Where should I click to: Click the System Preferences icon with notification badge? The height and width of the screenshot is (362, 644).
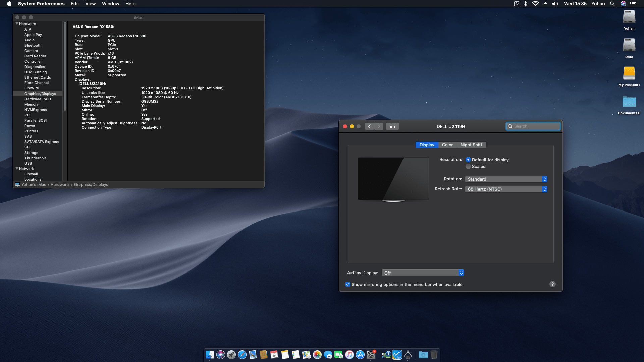tap(372, 354)
